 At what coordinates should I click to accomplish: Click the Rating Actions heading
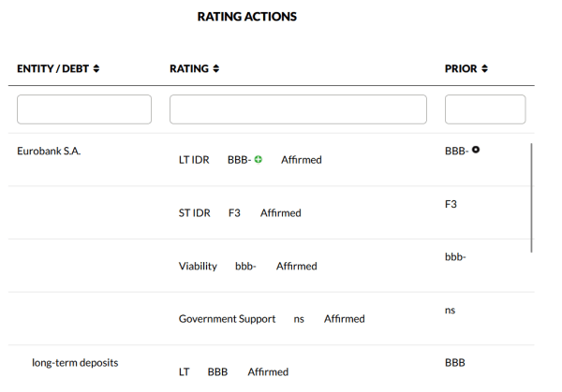pos(247,17)
